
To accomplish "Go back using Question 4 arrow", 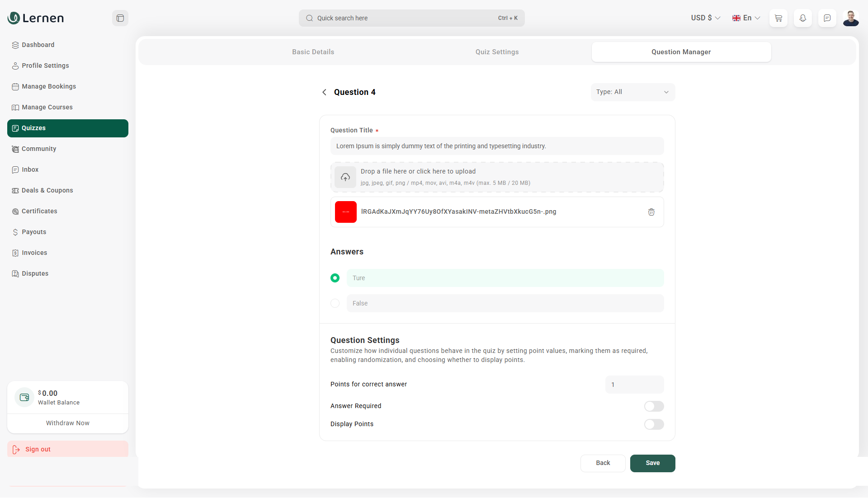I will click(324, 92).
